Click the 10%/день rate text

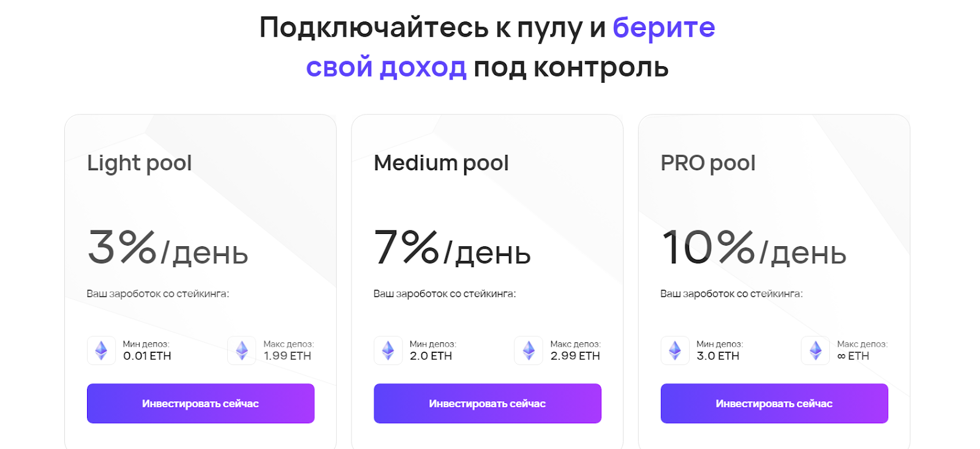click(754, 248)
